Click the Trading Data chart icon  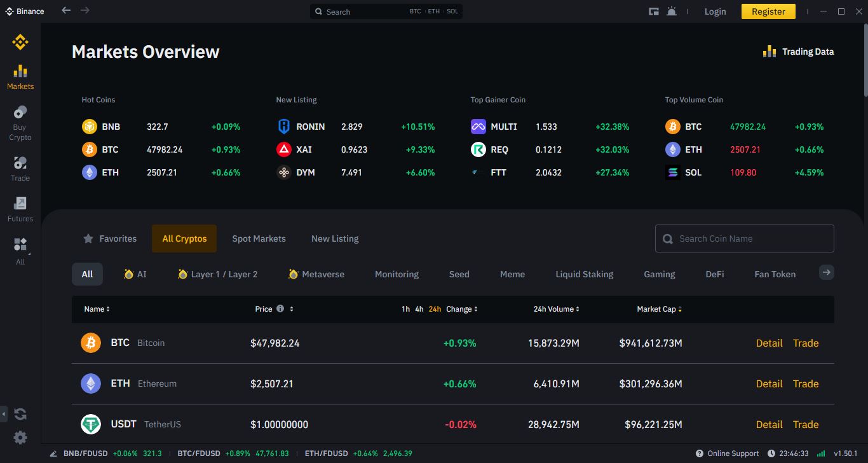(770, 52)
